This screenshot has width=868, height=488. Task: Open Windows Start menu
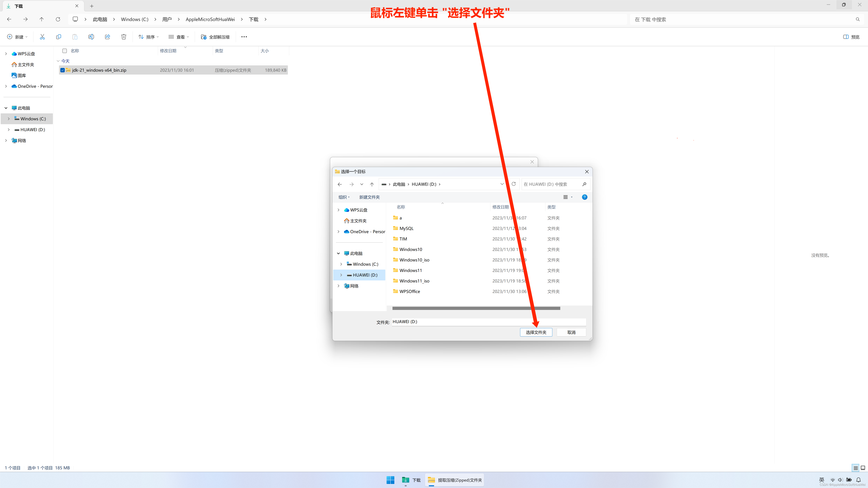click(390, 480)
